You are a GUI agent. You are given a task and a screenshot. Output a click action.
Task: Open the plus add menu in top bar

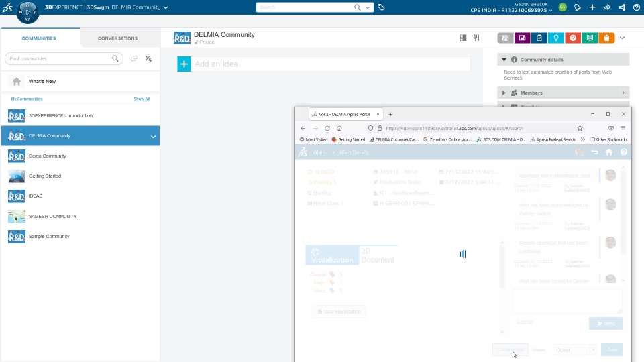[592, 7]
